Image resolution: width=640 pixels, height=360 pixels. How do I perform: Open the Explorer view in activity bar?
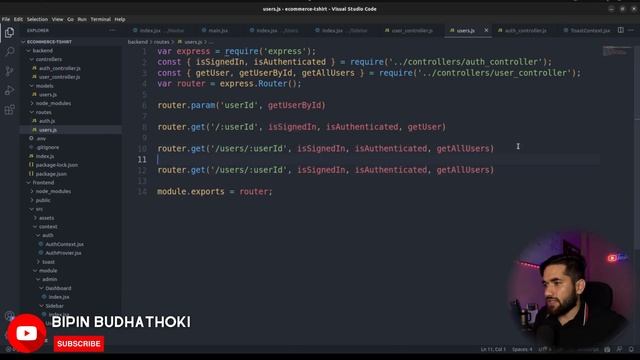pos(9,33)
